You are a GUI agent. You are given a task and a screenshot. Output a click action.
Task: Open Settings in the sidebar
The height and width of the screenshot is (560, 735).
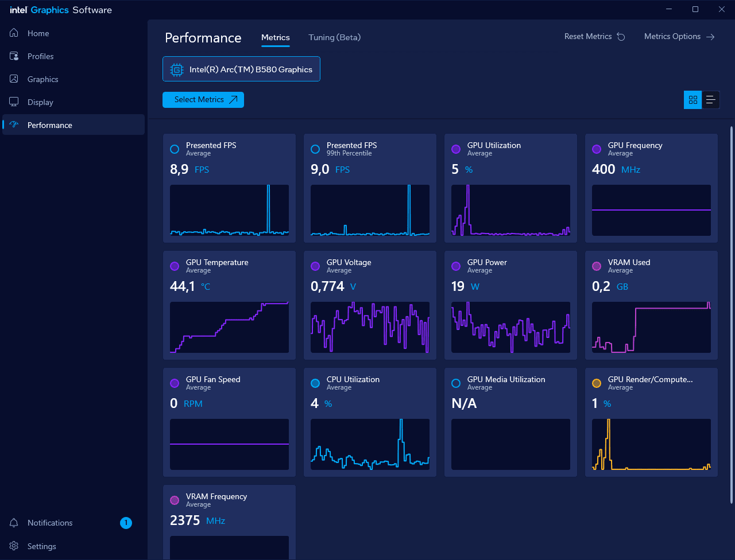73,546
